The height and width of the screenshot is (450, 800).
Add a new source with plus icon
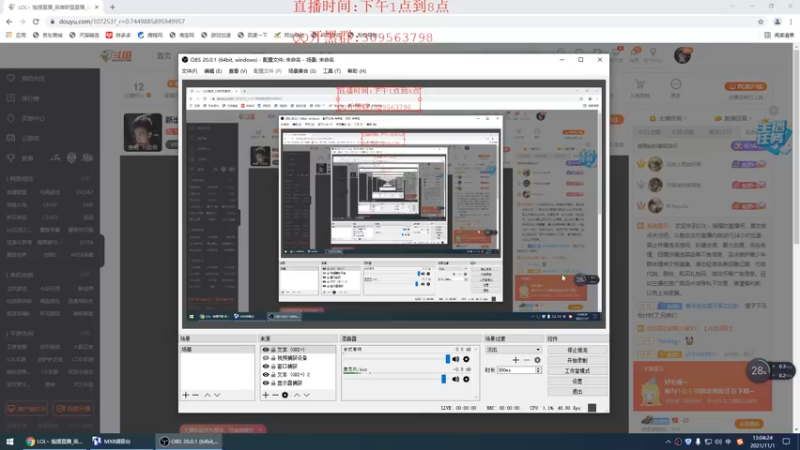coord(266,395)
